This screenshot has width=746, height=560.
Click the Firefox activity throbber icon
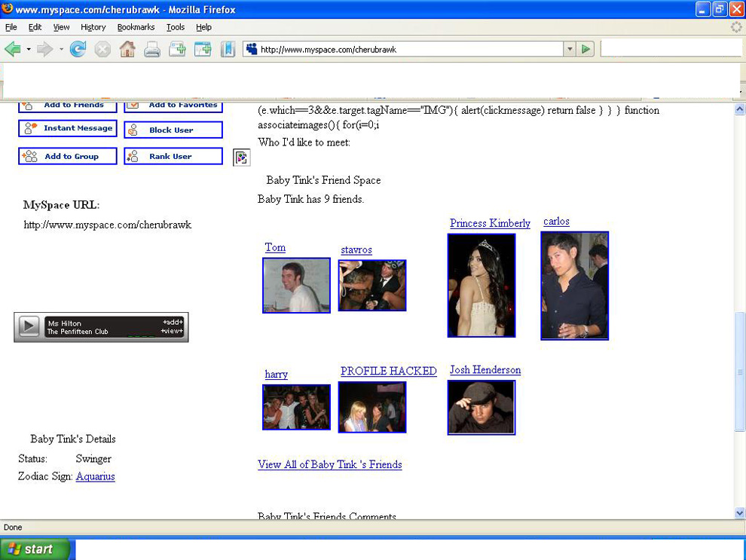pyautogui.click(x=736, y=28)
